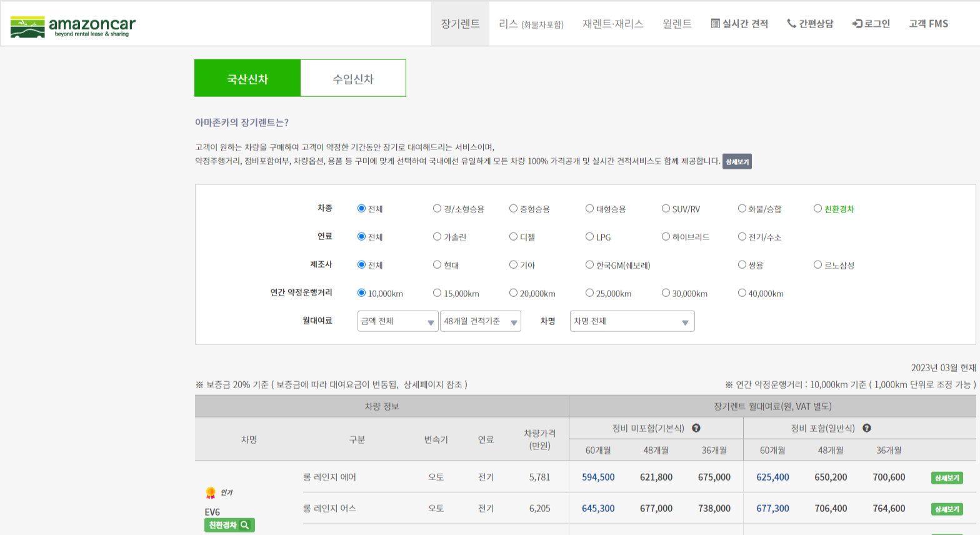Click the EV6 car name

click(x=212, y=512)
